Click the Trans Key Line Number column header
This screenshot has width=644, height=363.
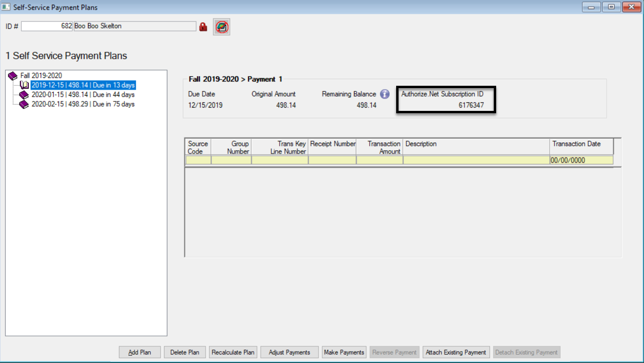[x=280, y=147]
